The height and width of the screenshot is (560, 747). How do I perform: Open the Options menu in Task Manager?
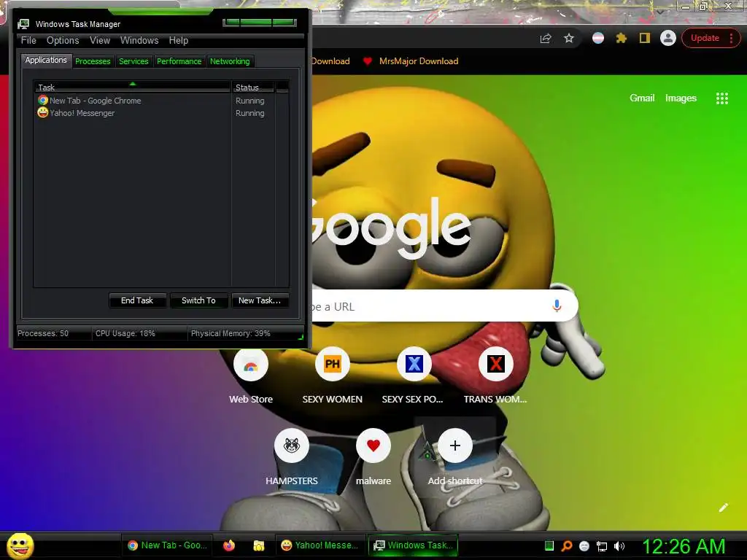click(x=63, y=41)
